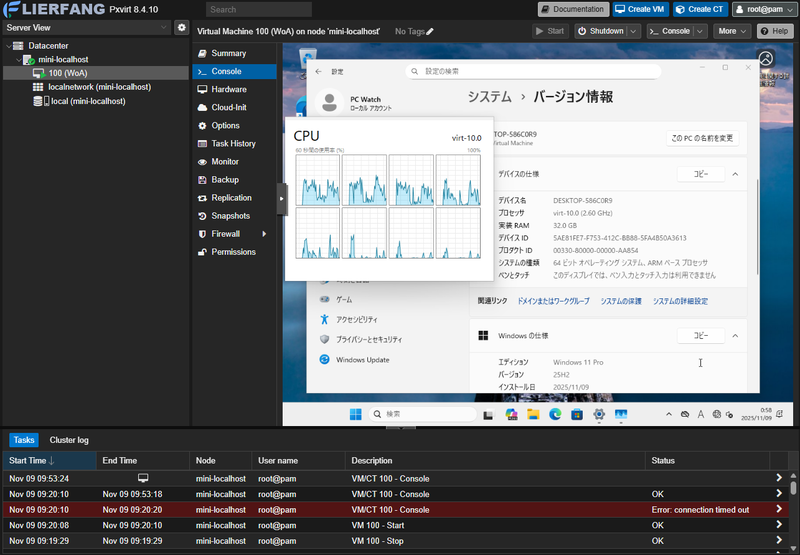Open Task Manager icon in VM taskbar

[621, 414]
